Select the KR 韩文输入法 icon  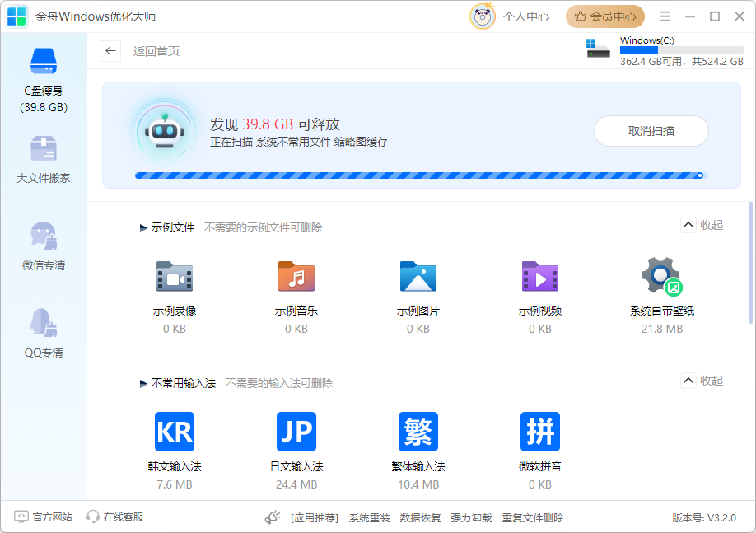174,431
